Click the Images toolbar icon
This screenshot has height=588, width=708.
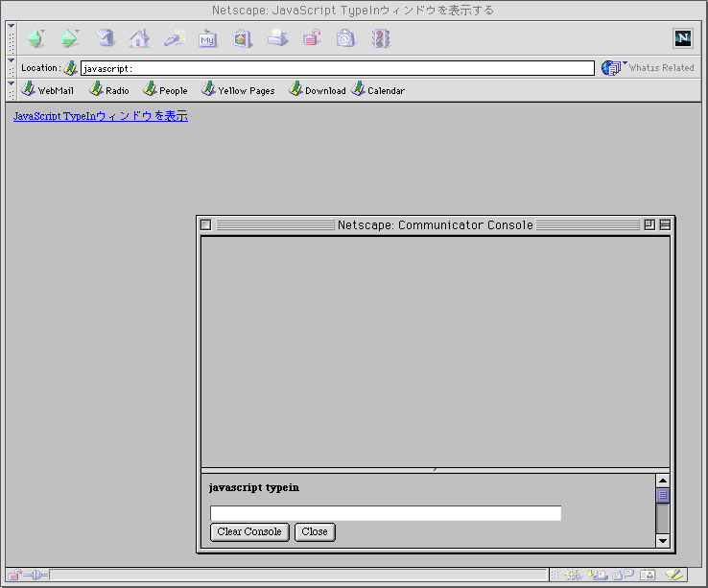coord(243,38)
